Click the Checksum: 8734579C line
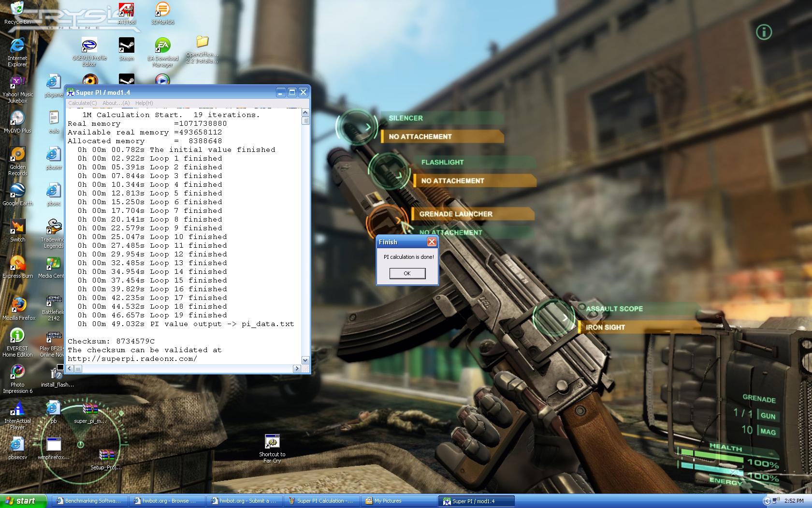Viewport: 812px width, 508px height. pyautogui.click(x=111, y=341)
